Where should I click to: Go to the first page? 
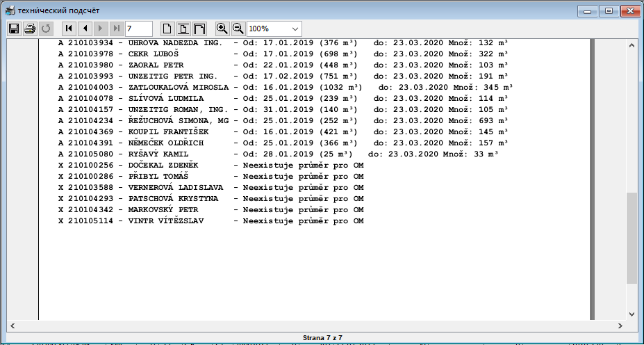point(69,29)
